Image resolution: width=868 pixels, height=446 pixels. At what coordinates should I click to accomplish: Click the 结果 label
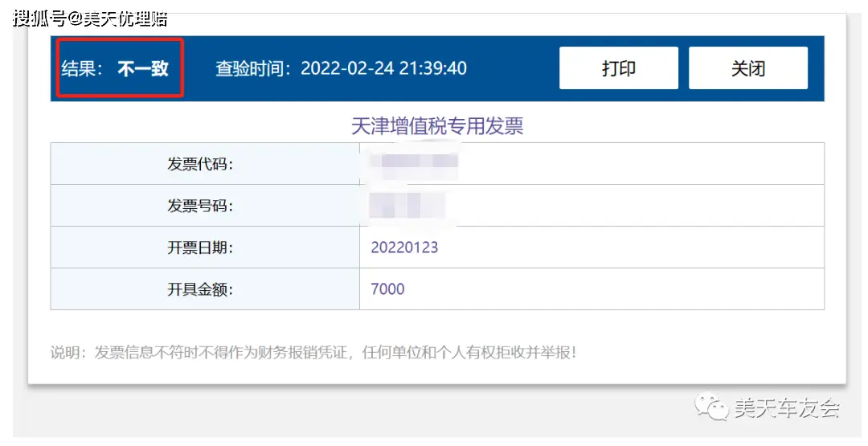81,68
